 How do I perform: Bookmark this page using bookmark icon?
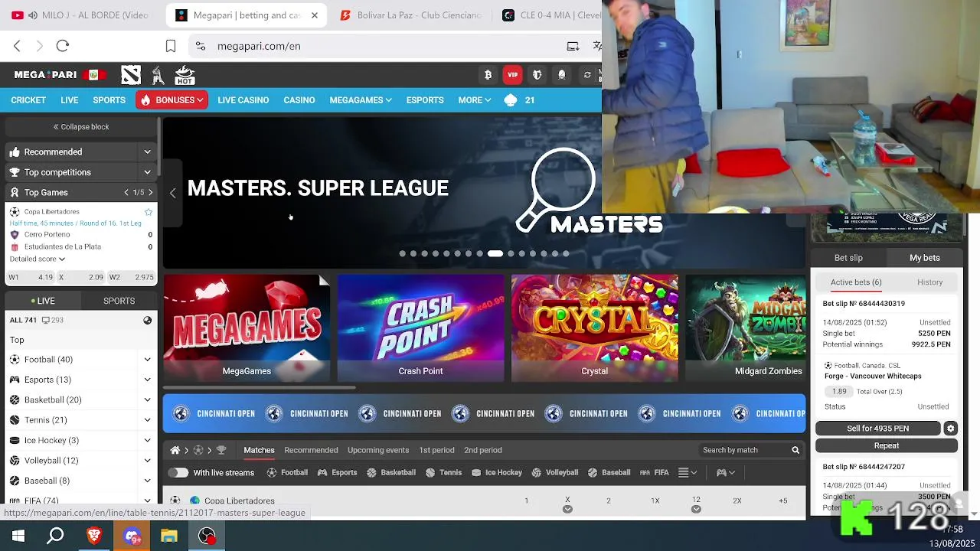pyautogui.click(x=171, y=46)
